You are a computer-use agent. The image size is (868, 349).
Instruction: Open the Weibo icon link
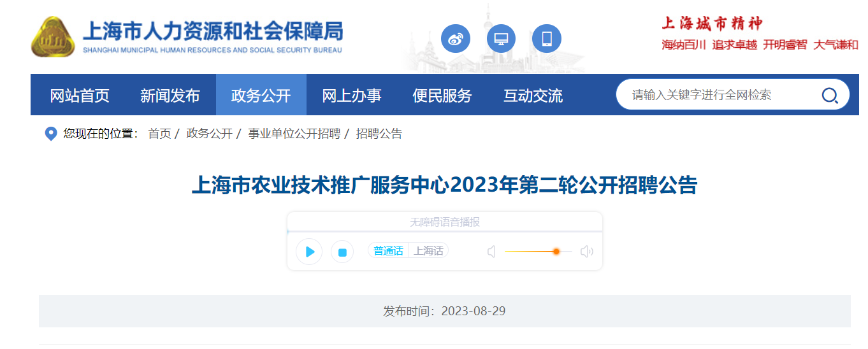[456, 39]
